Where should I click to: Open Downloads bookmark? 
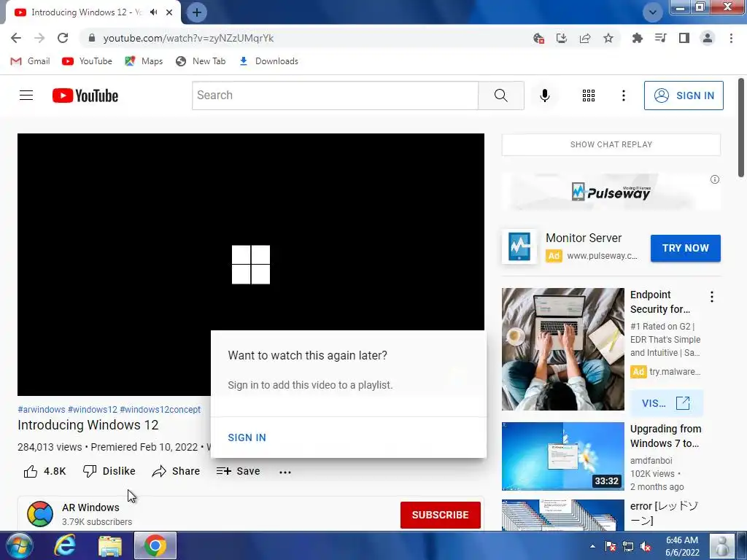pyautogui.click(x=268, y=61)
